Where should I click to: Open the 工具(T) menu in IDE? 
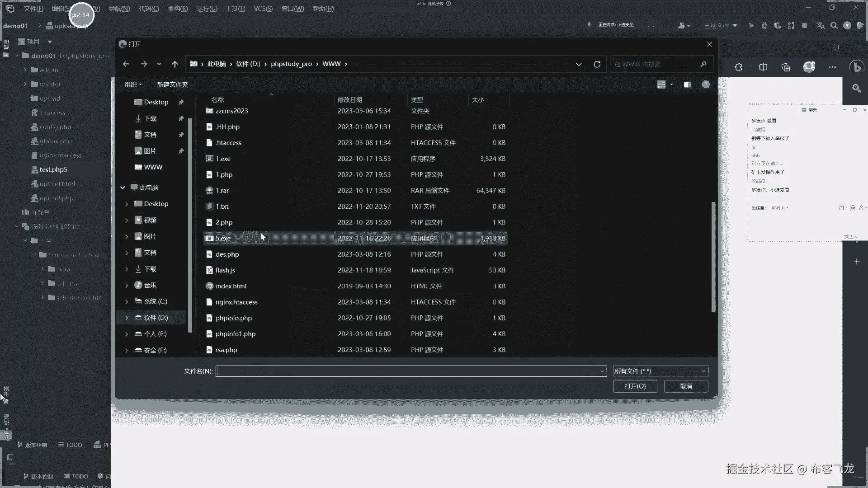[x=235, y=9]
